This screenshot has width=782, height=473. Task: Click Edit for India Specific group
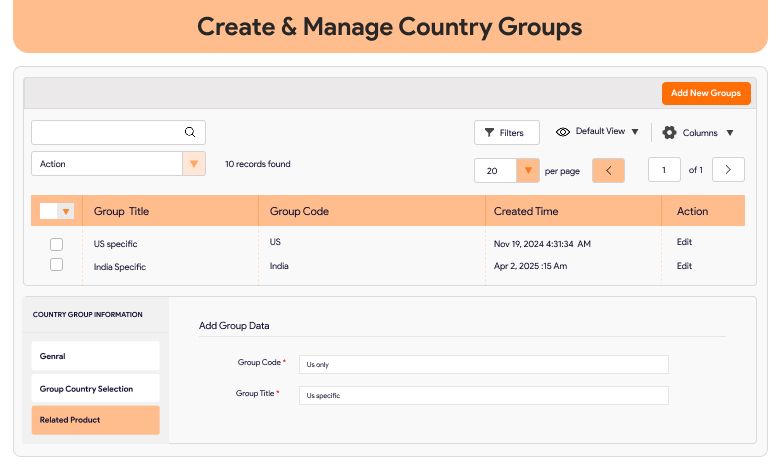click(684, 266)
